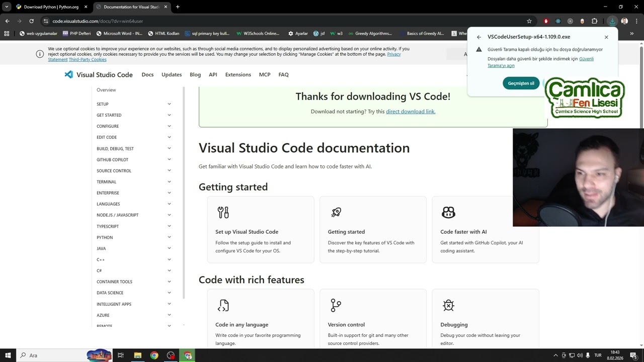Click the branch icon for Version control
This screenshot has height=362, width=644.
336,305
